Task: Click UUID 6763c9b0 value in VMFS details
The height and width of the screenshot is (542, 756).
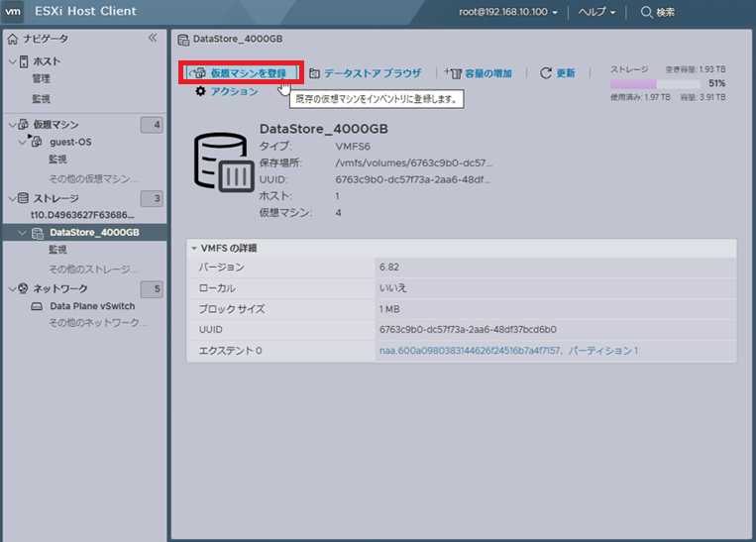Action: pos(468,330)
